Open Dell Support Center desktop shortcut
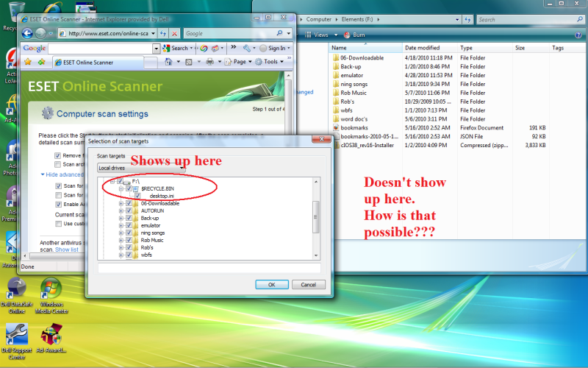 16,342
